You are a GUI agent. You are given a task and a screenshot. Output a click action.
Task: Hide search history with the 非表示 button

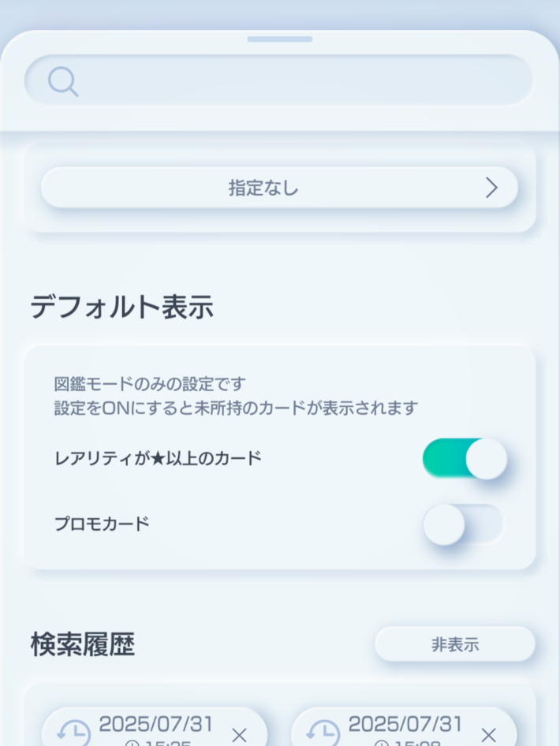pos(455,644)
